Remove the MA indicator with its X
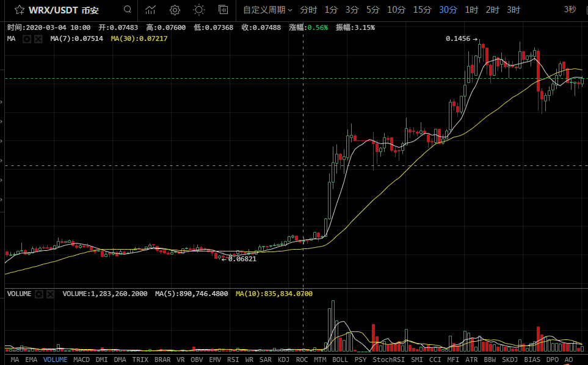Viewport: 588px width, 365px height. pyautogui.click(x=38, y=38)
